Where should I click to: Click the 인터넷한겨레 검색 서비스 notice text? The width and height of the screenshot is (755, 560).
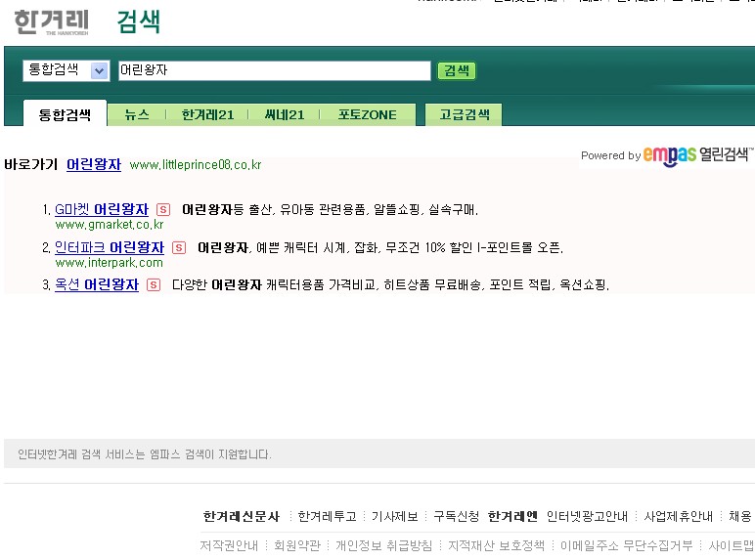(145, 454)
